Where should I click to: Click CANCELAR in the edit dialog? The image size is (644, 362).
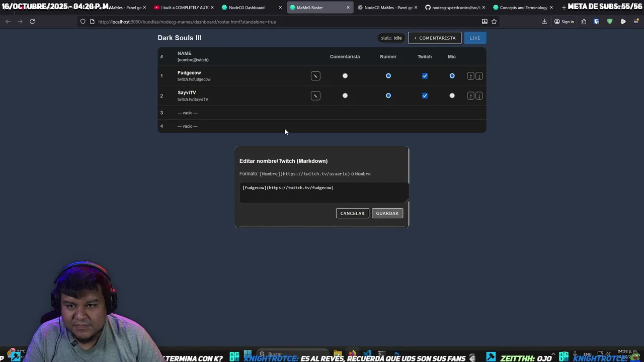352,213
